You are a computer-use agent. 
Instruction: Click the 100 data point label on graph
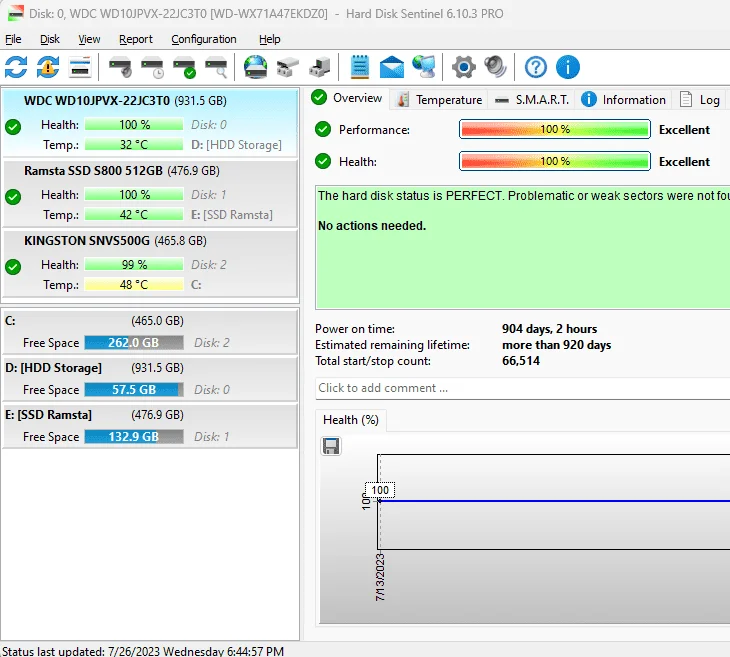[380, 490]
